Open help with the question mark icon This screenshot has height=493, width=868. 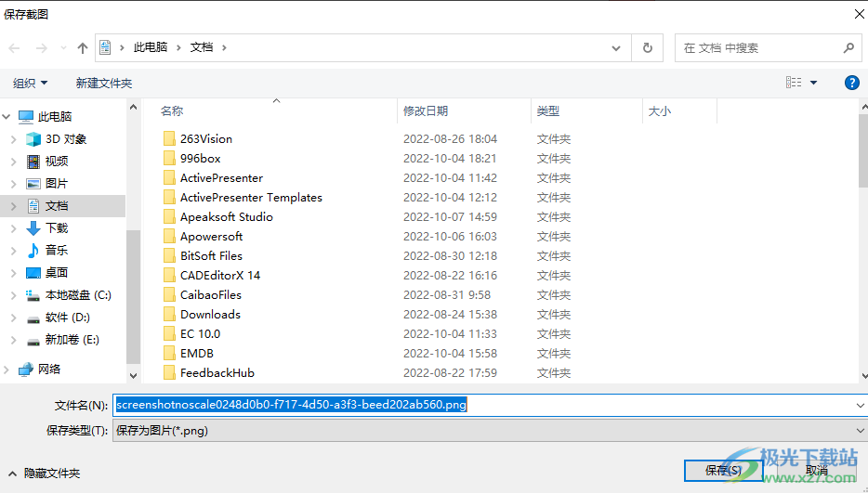coord(851,83)
